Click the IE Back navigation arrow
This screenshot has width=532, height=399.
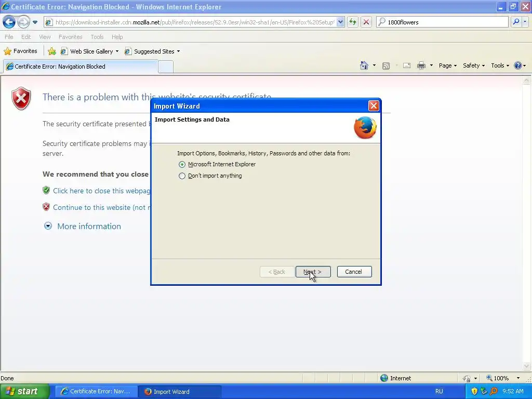pos(9,22)
